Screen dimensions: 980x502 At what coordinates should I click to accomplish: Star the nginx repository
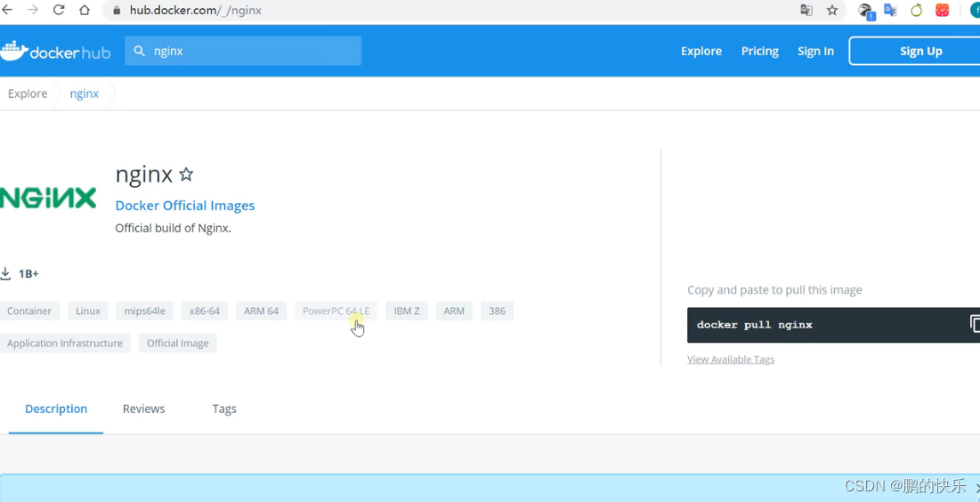pyautogui.click(x=186, y=174)
